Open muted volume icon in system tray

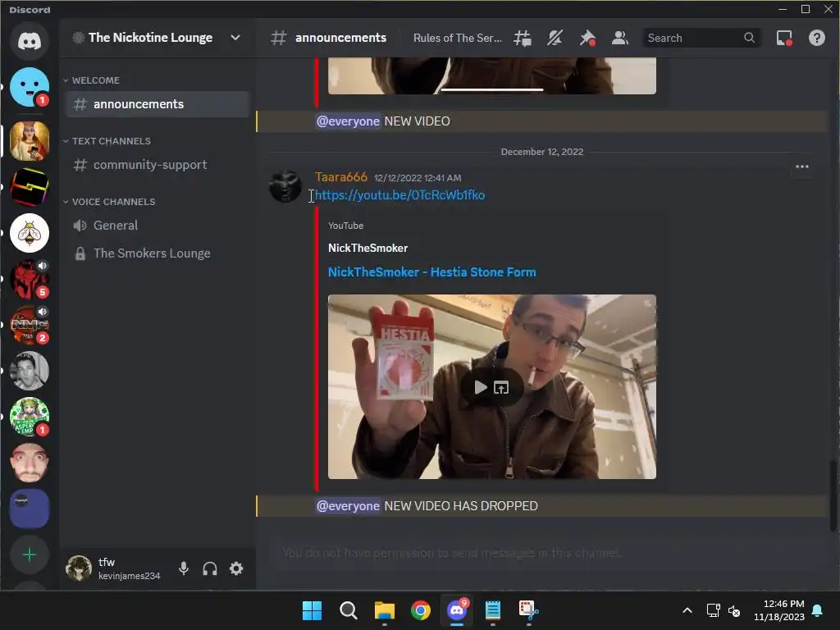pyautogui.click(x=734, y=610)
